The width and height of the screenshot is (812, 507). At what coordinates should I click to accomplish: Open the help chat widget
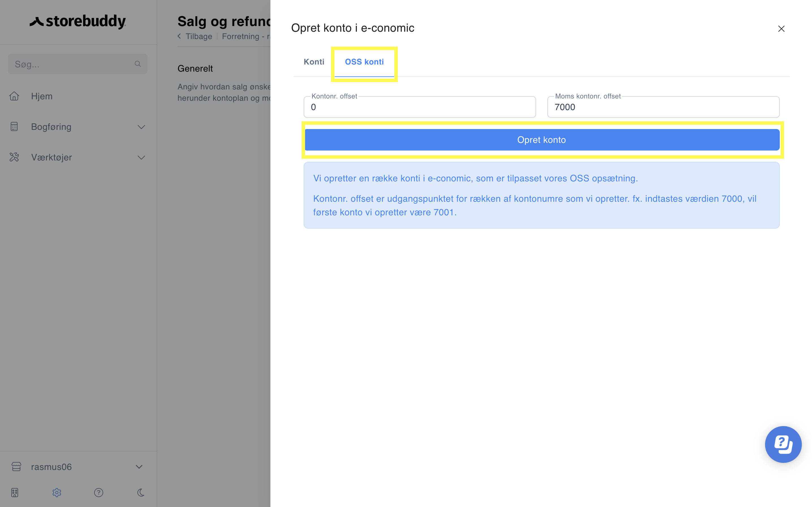click(x=783, y=444)
